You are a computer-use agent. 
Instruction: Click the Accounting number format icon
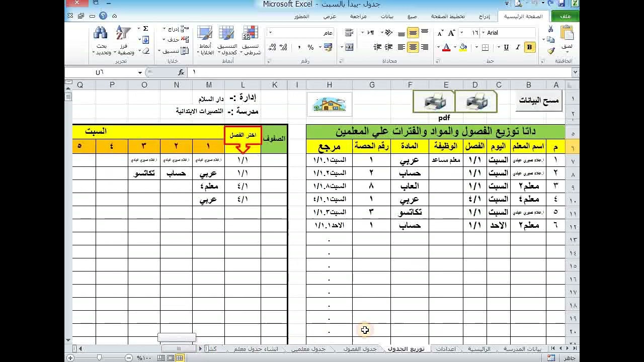[328, 47]
